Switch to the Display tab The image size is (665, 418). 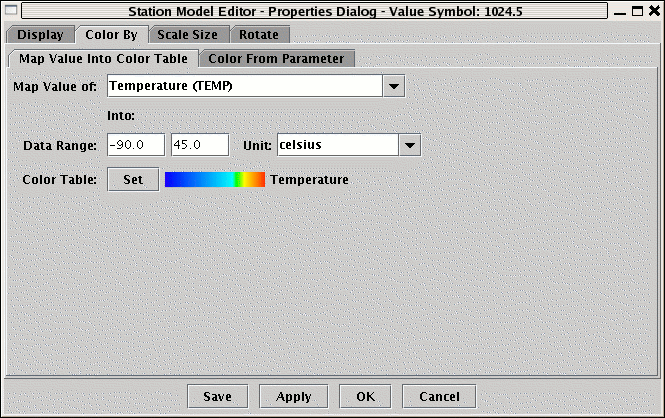click(x=40, y=35)
